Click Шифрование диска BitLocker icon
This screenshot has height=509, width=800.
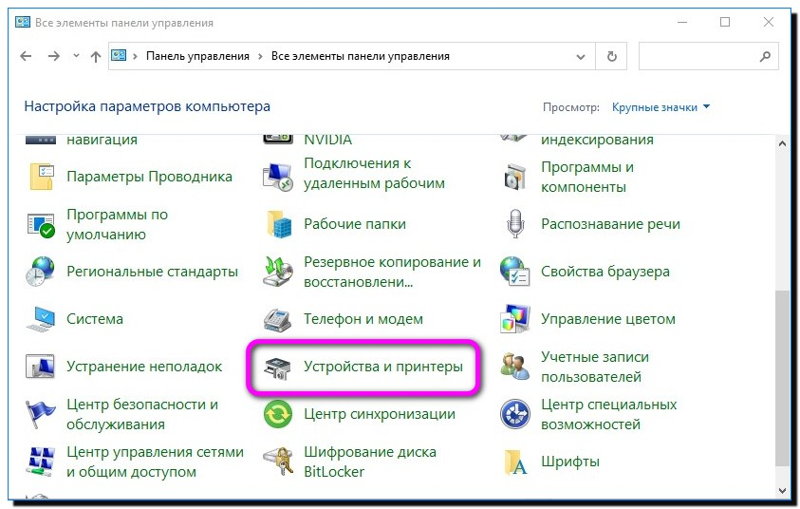tap(279, 462)
